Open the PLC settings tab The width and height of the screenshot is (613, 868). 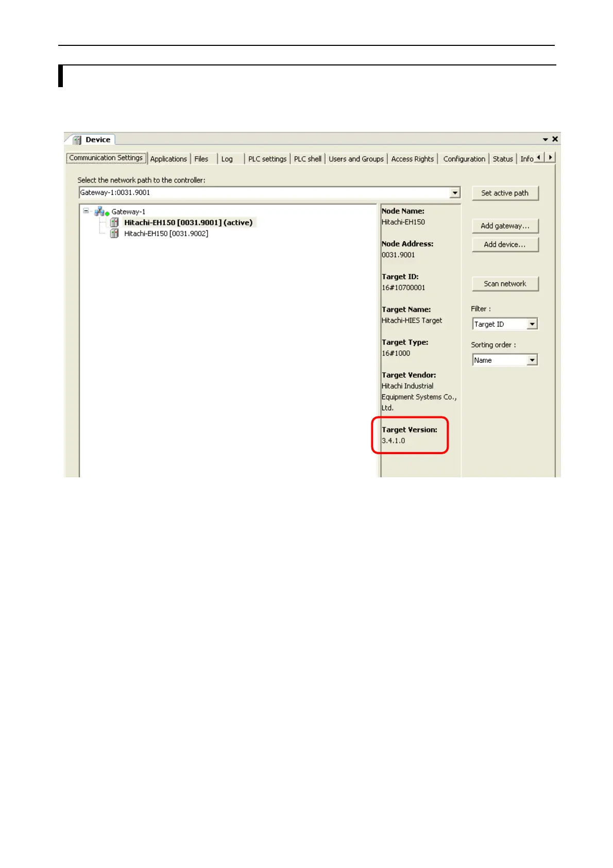click(x=267, y=159)
